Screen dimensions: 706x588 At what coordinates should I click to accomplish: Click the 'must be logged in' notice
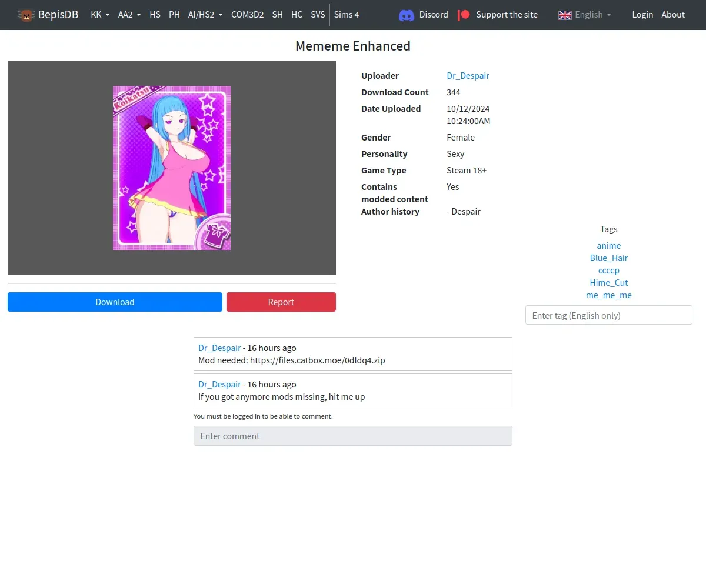(263, 416)
